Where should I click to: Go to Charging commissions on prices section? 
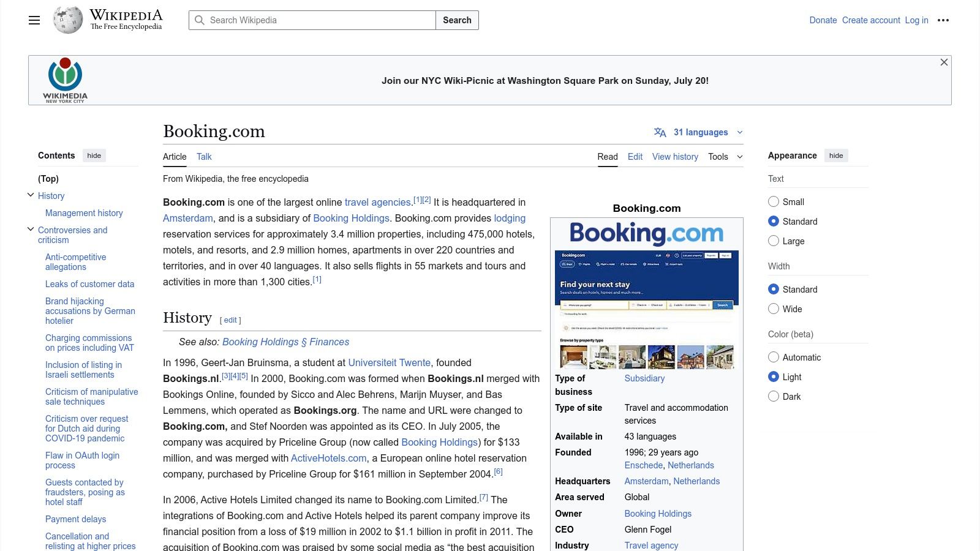(89, 343)
